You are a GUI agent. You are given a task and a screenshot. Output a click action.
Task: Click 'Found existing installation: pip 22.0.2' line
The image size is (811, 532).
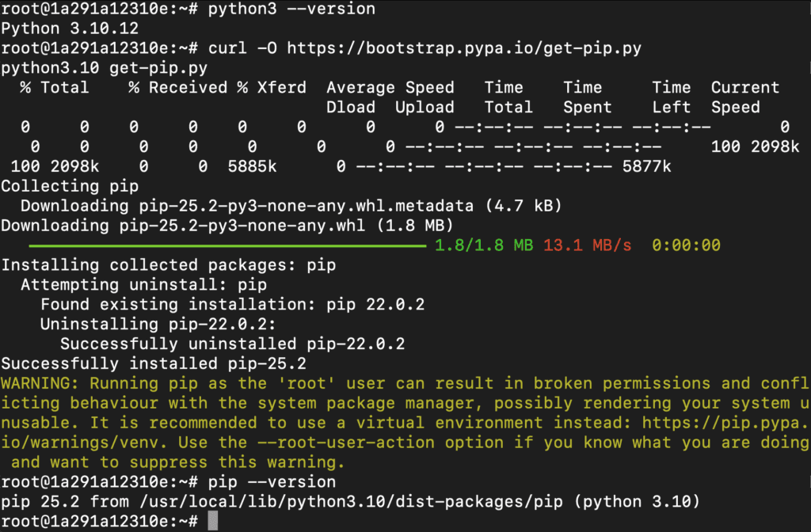[x=233, y=304]
